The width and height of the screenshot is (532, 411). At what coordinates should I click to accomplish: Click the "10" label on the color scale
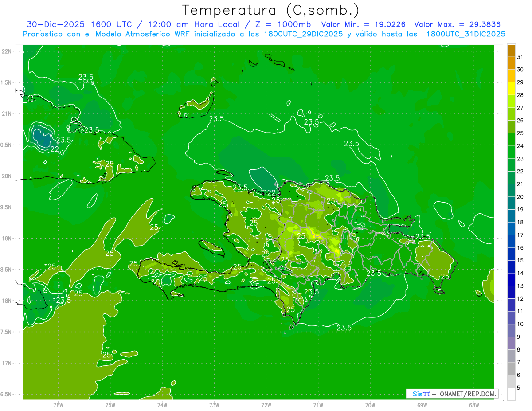point(520,324)
